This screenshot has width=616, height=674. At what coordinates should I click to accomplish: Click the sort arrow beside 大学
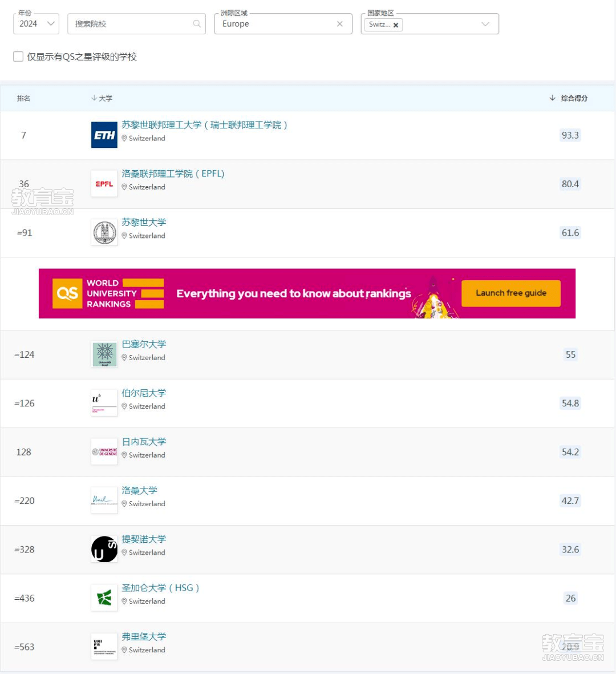pyautogui.click(x=94, y=98)
